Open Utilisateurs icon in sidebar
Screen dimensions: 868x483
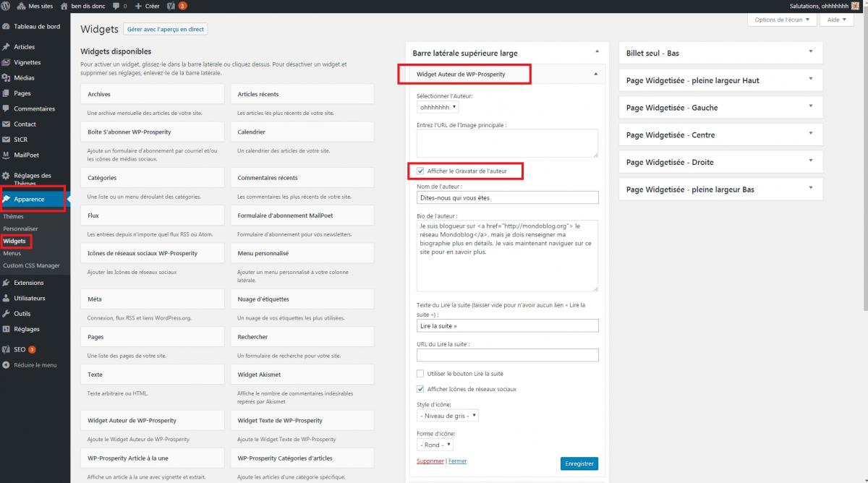click(7, 298)
